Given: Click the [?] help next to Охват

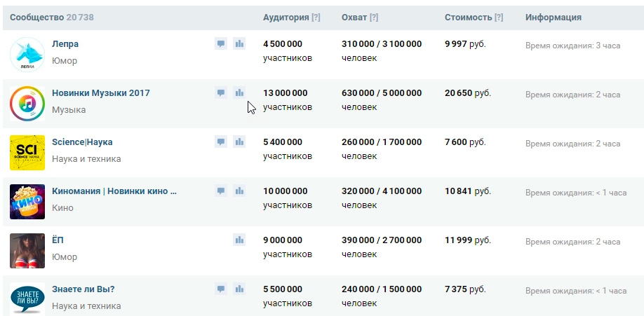Looking at the screenshot, I should [374, 18].
